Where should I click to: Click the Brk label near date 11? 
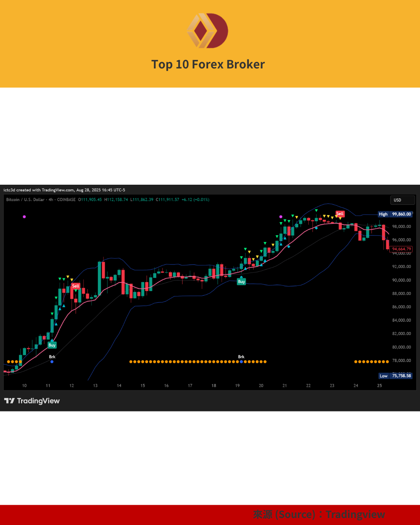[x=52, y=357]
